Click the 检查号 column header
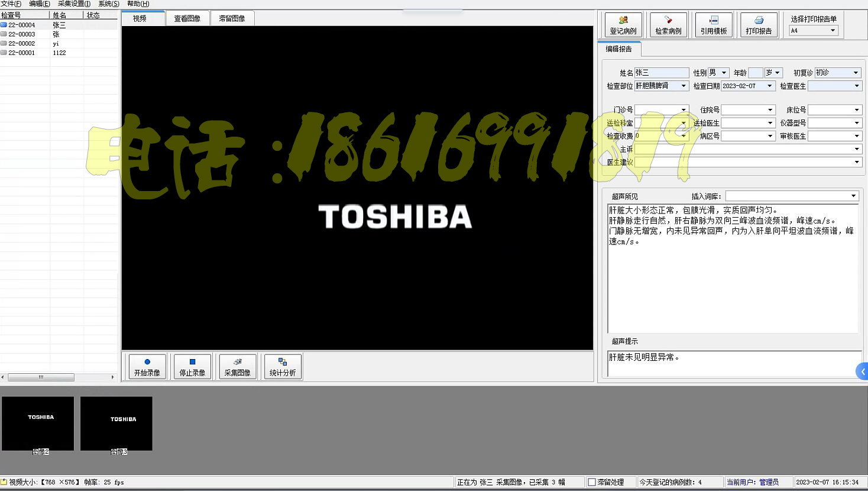This screenshot has width=868, height=491. (25, 15)
